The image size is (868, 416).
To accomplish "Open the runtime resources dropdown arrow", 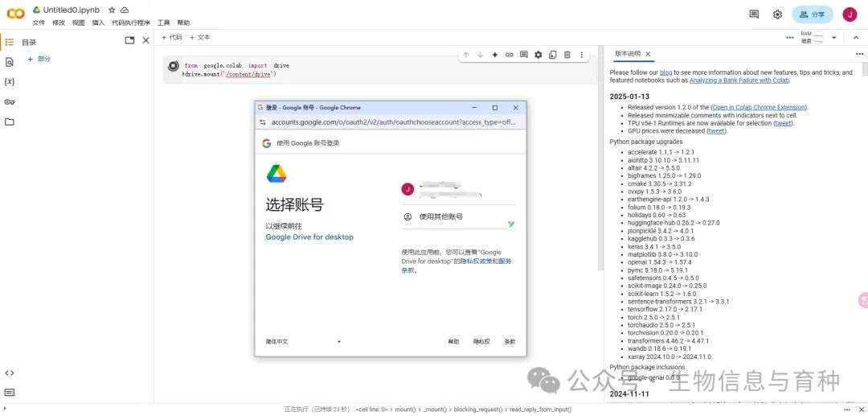I will [833, 38].
